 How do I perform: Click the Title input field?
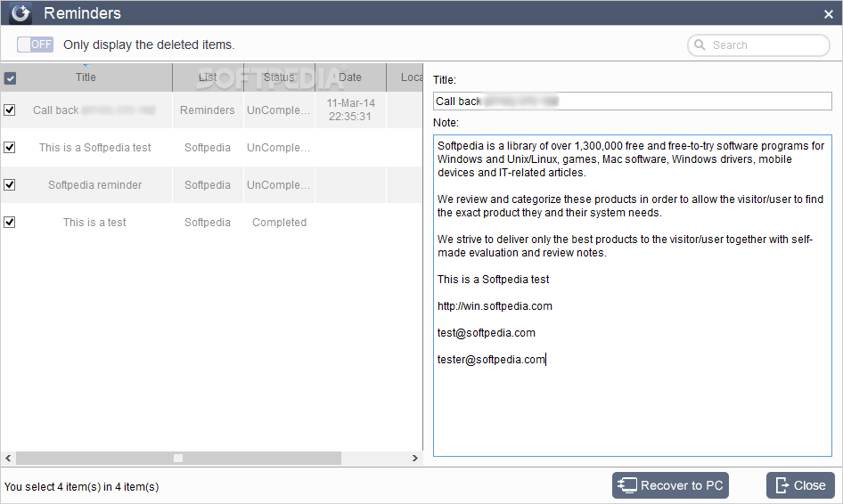(x=633, y=101)
